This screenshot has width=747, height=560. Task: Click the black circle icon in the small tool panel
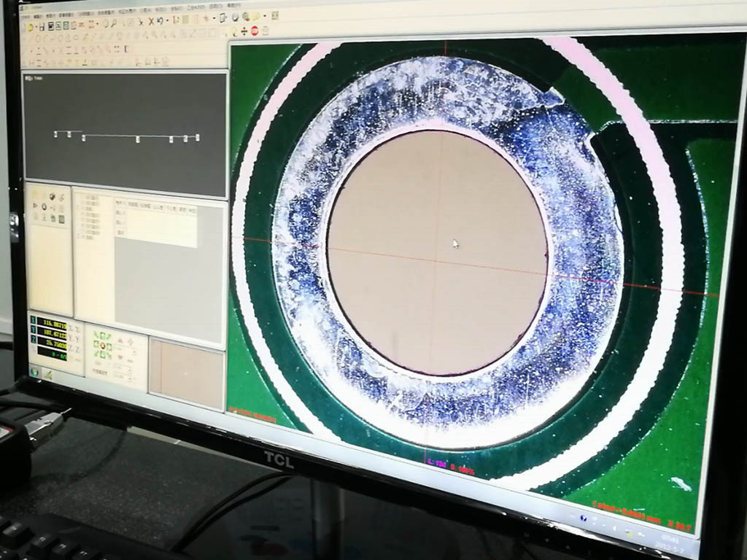[x=44, y=207]
